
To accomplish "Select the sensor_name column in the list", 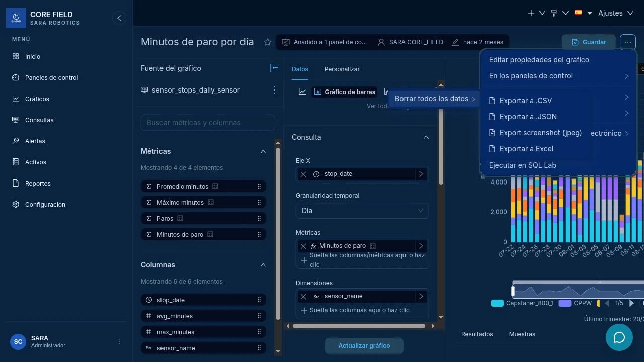I will [x=203, y=348].
